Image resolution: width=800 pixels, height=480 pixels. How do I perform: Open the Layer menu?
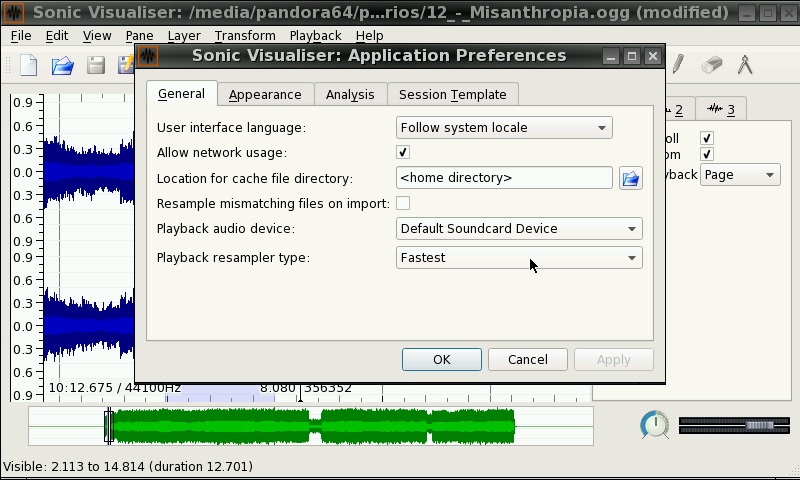pos(184,36)
